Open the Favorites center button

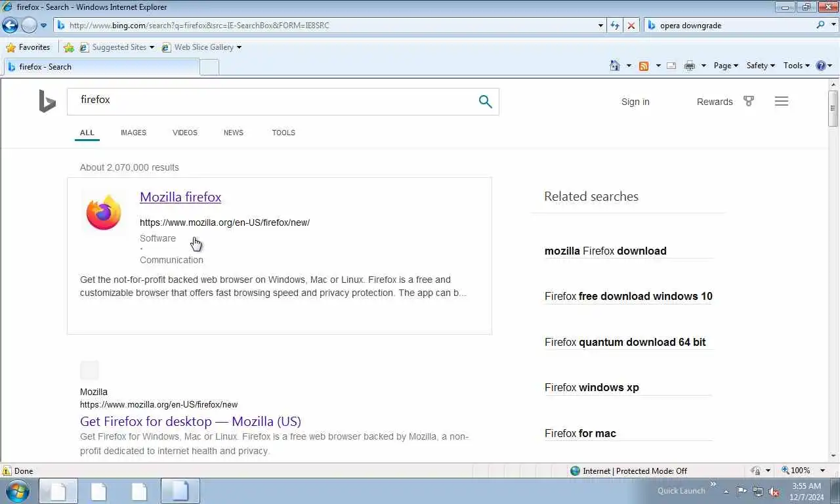(28, 47)
